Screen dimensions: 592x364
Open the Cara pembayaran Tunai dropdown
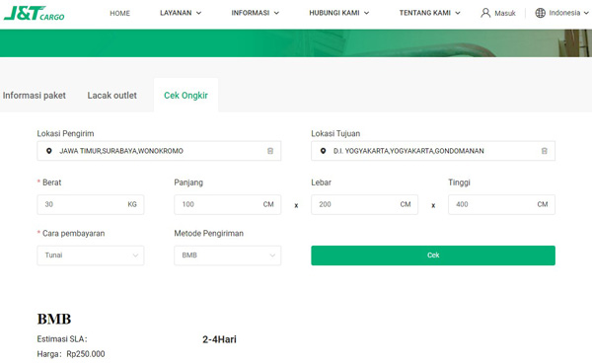pyautogui.click(x=91, y=255)
